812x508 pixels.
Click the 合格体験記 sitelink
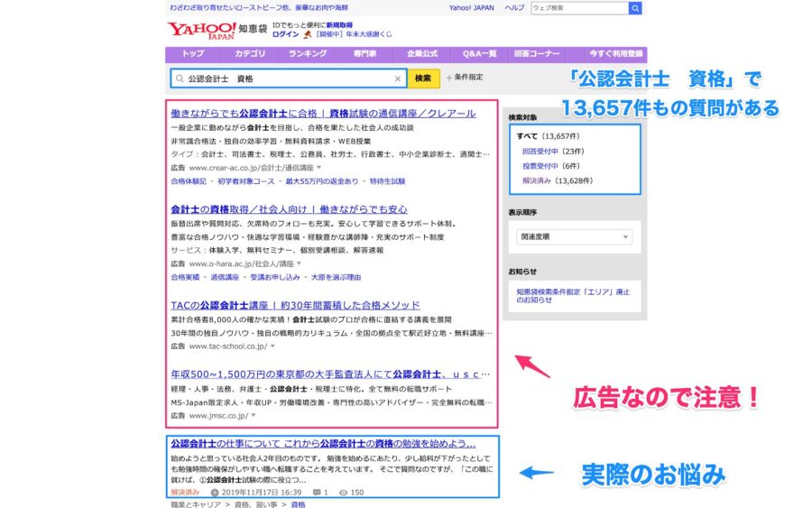pyautogui.click(x=189, y=181)
